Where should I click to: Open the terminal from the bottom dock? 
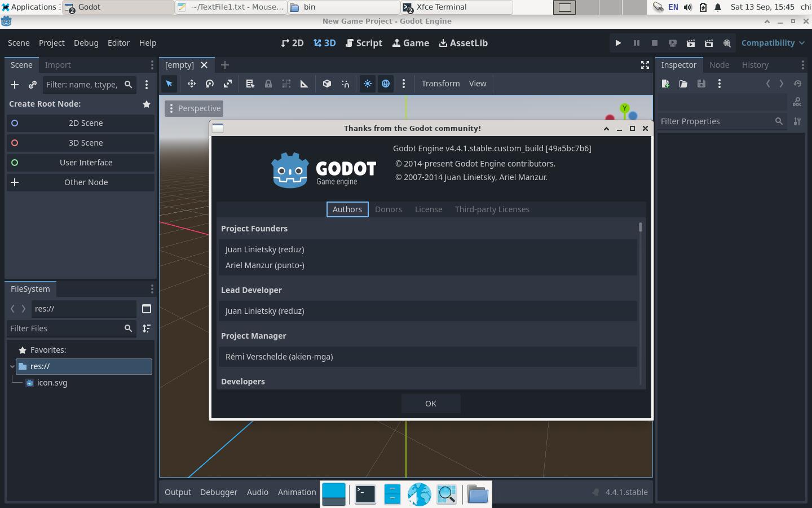coord(365,494)
